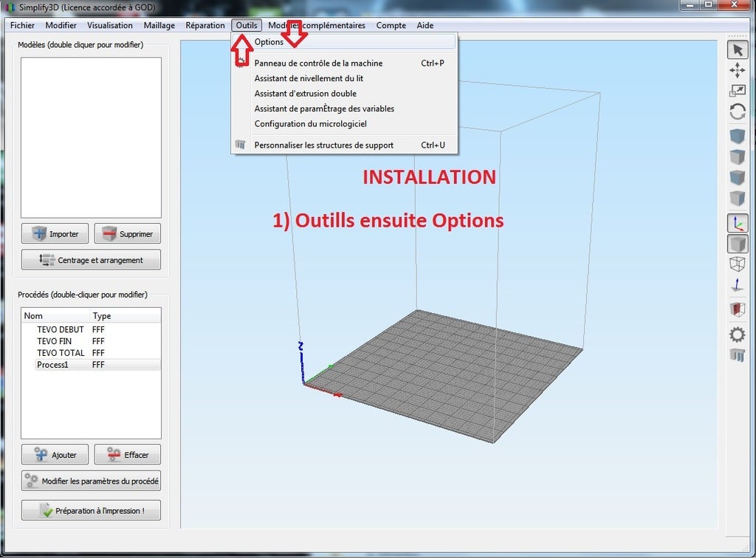Image resolution: width=756 pixels, height=559 pixels.
Task: Select the TEVO FIN process row
Action: pyautogui.click(x=91, y=341)
